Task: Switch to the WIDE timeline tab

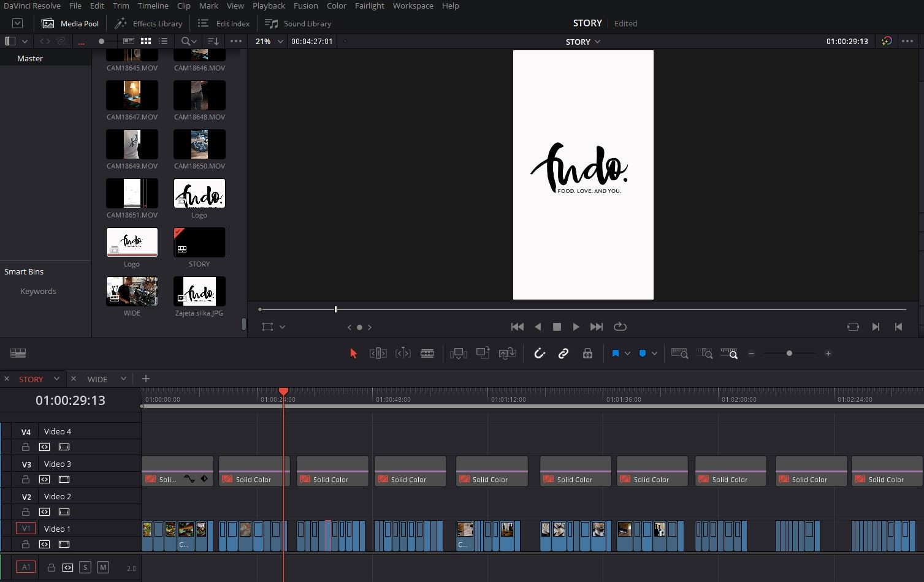Action: point(97,379)
